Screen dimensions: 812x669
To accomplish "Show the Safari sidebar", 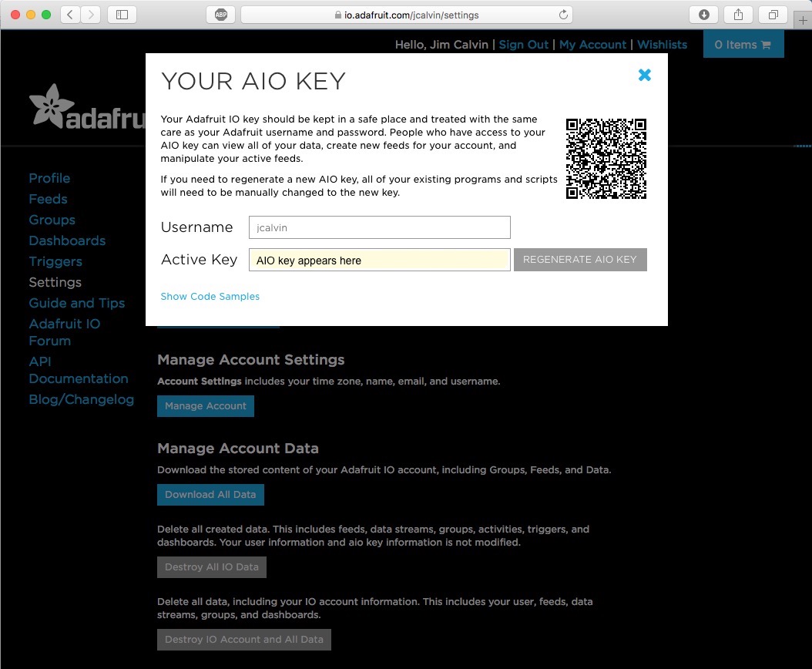I will [x=122, y=15].
